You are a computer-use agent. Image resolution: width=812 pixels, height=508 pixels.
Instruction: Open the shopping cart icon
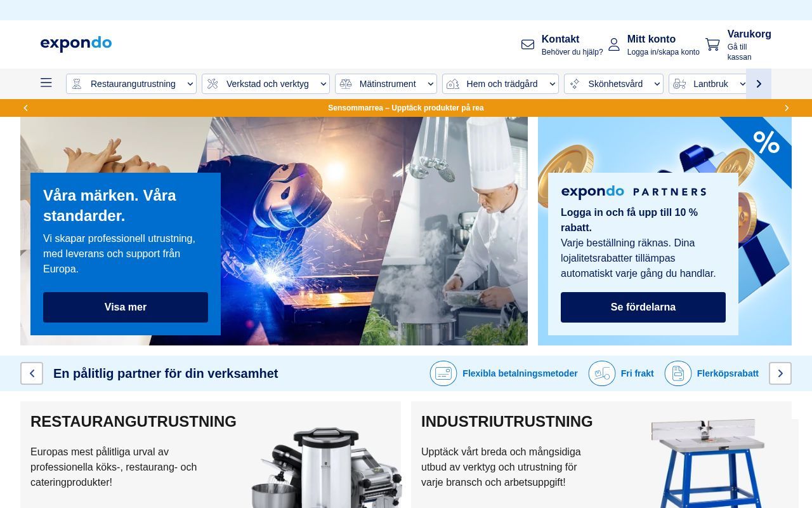712,44
